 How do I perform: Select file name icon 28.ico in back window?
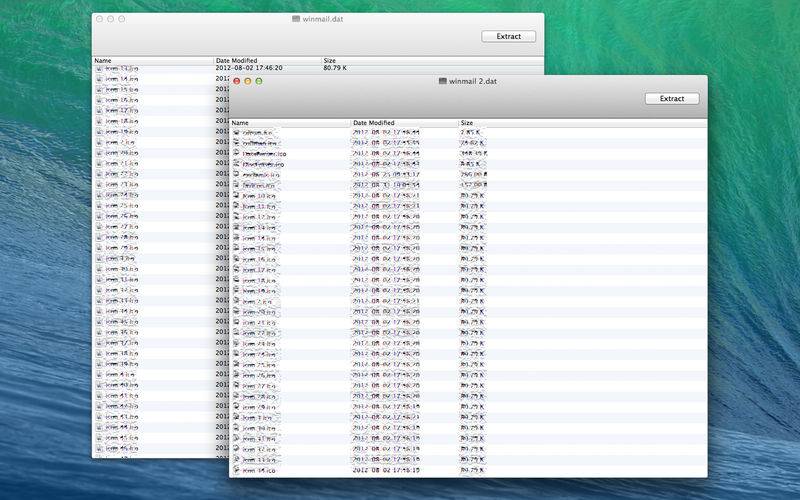[x=121, y=237]
